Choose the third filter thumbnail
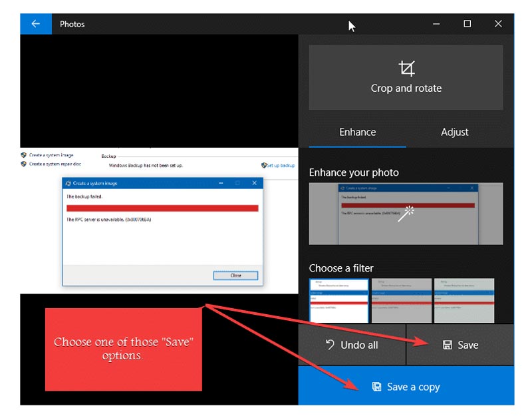Image resolution: width=532 pixels, height=420 pixels. coord(464,300)
